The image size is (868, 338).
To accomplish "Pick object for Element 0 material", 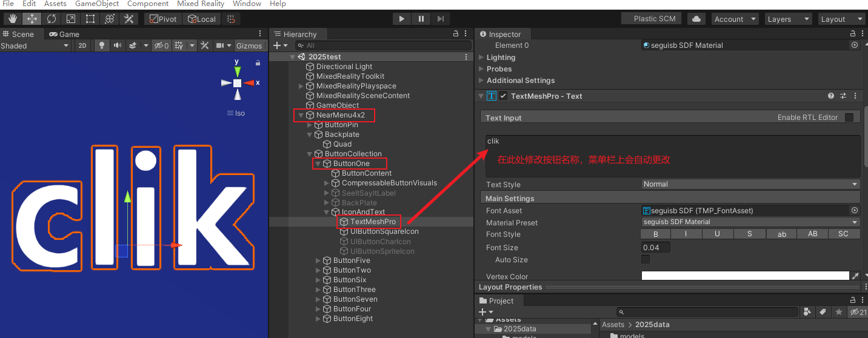I will [855, 45].
